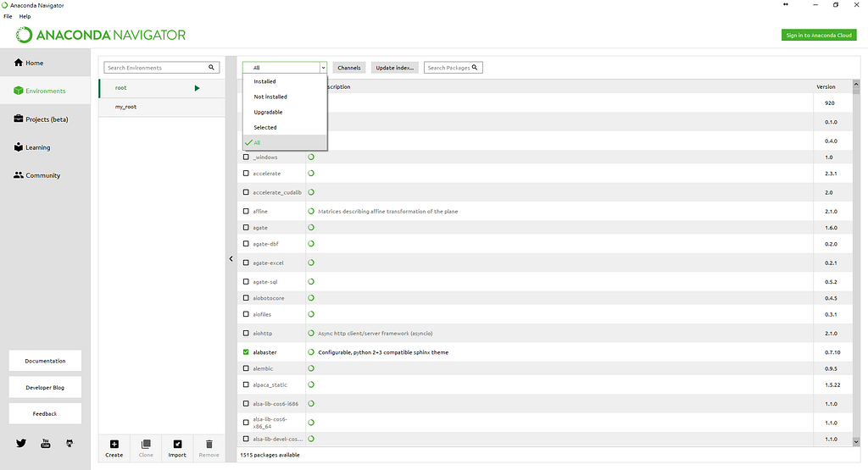This screenshot has height=470, width=868.
Task: Click the '1515 packages available' status text
Action: [270, 455]
